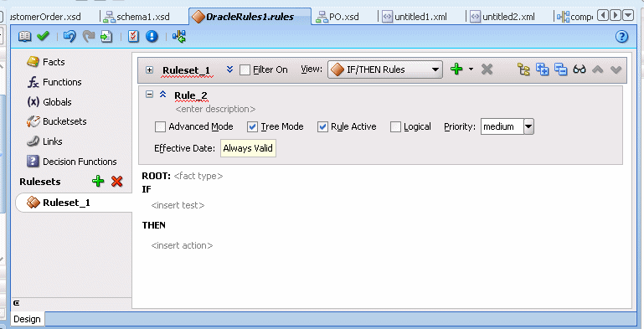Enable the Logical checkbox
Image resolution: width=644 pixels, height=329 pixels.
(x=395, y=126)
